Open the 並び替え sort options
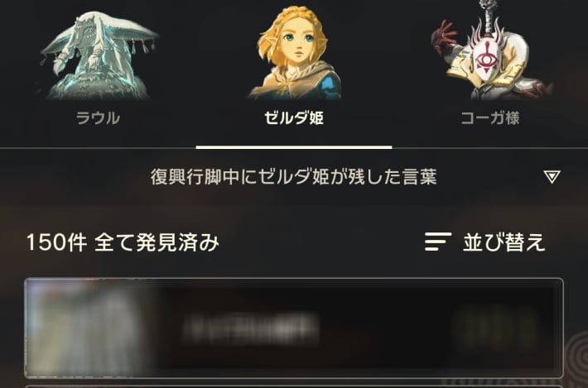Viewport: 588px width, 388px height. 504,242
